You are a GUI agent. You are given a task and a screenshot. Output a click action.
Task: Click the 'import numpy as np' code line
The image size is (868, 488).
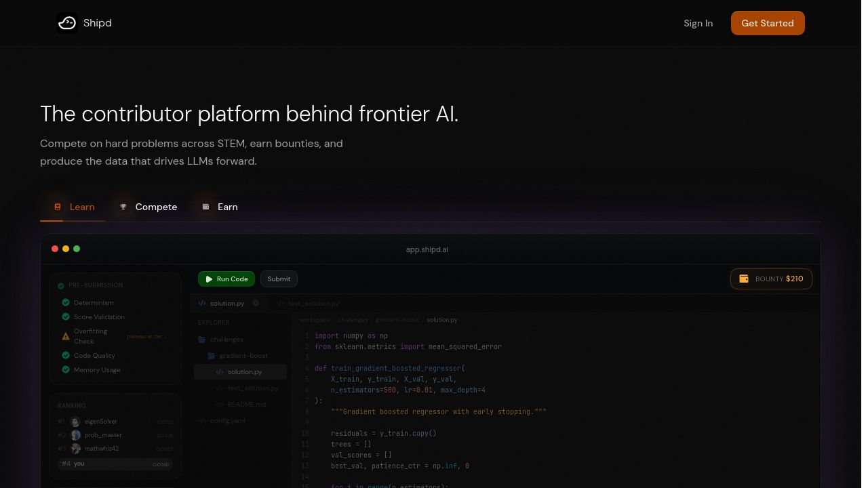coord(351,335)
